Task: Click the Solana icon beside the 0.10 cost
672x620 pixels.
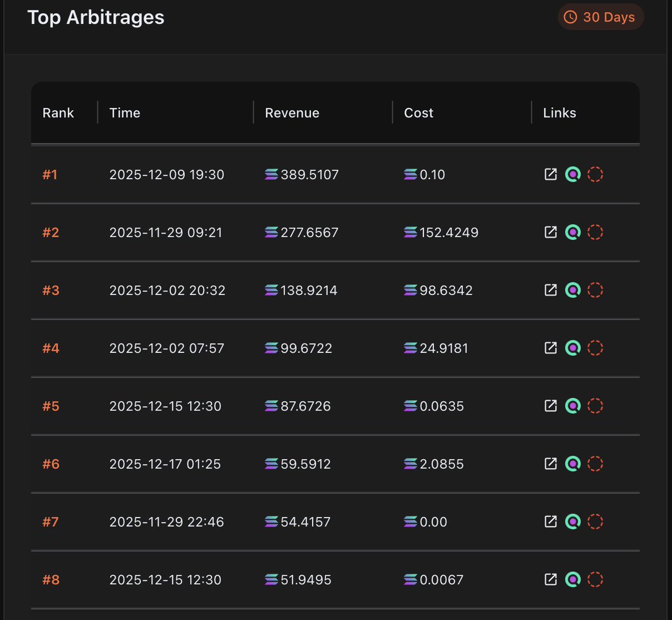Action: [409, 174]
